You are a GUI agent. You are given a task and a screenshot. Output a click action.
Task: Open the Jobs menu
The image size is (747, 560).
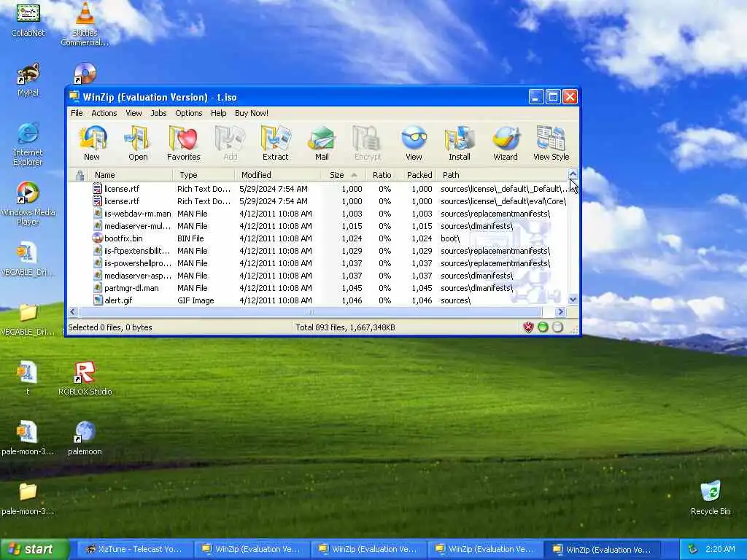(158, 113)
